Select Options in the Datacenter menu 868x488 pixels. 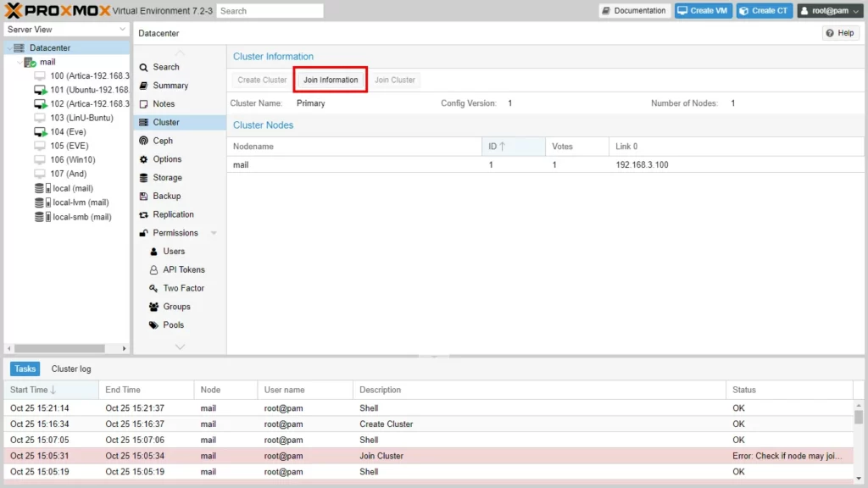(167, 159)
